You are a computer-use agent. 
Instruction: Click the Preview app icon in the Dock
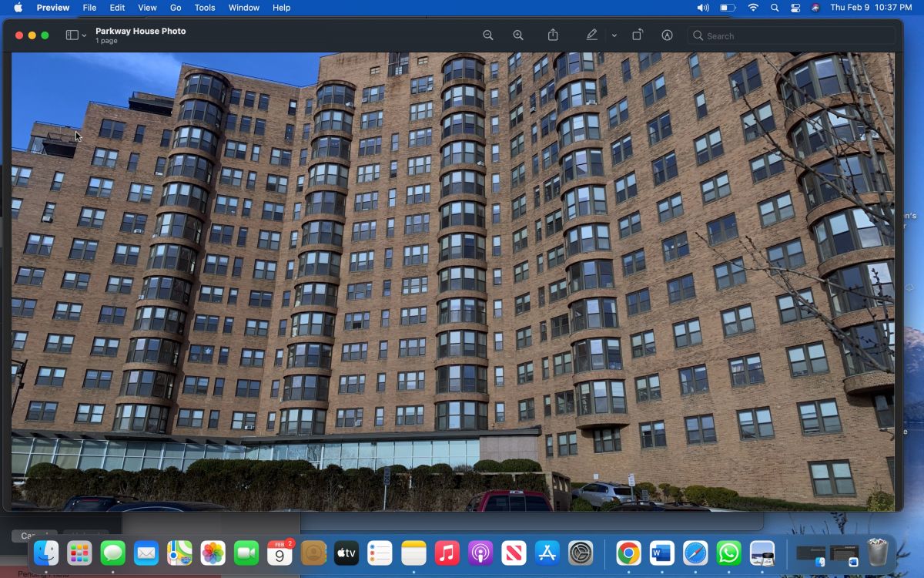(x=762, y=553)
